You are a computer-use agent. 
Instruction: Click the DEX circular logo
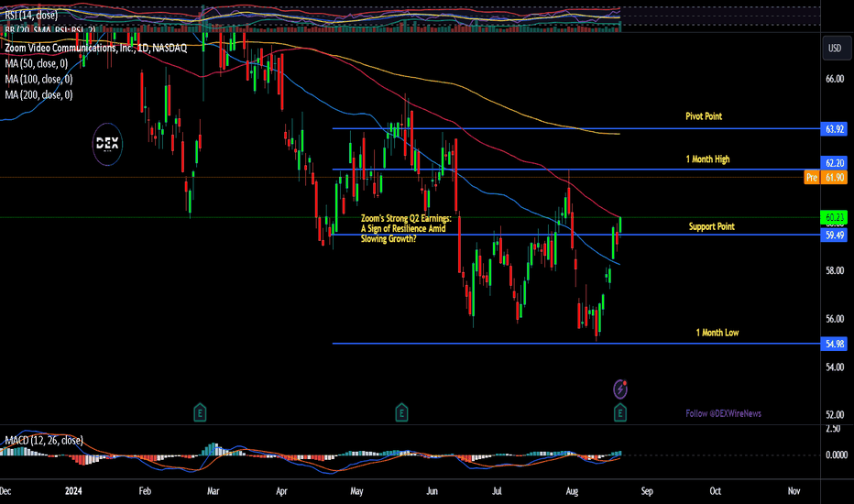pos(107,144)
